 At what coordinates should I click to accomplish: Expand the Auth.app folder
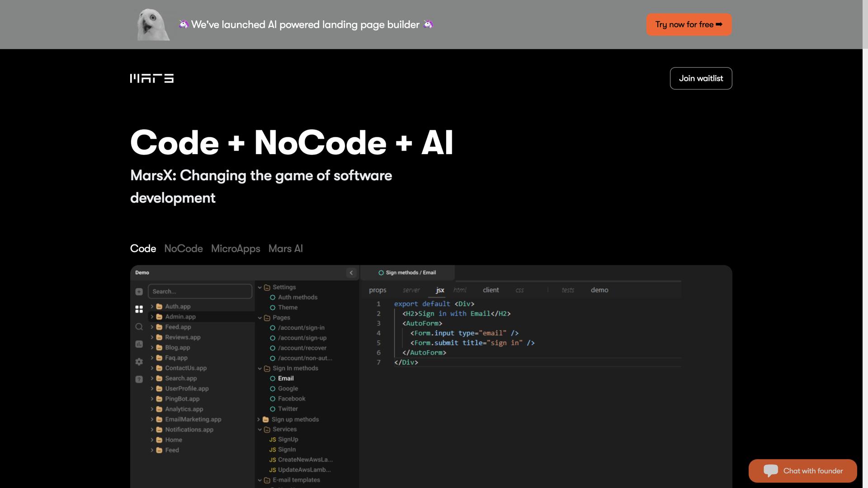point(152,306)
